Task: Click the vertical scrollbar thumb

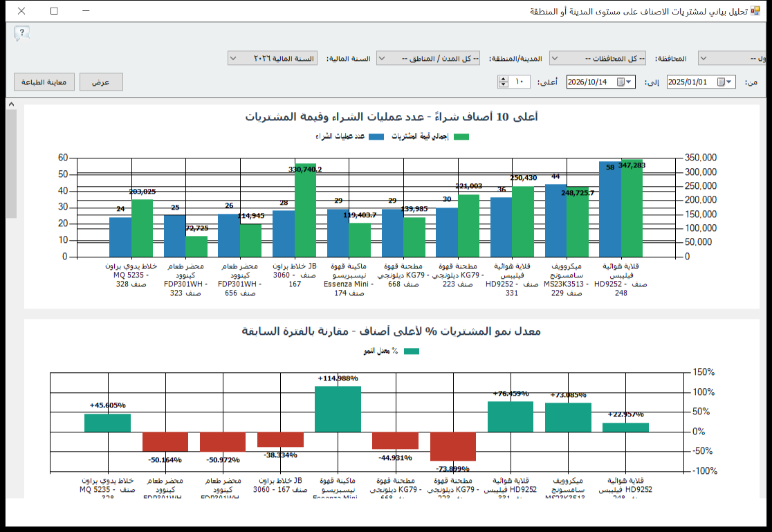Action: 11,163
